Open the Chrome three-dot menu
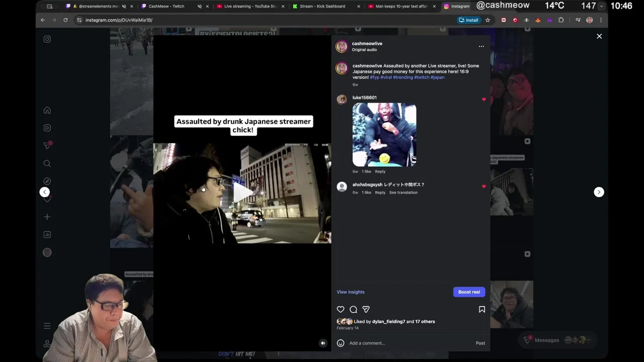 click(601, 20)
